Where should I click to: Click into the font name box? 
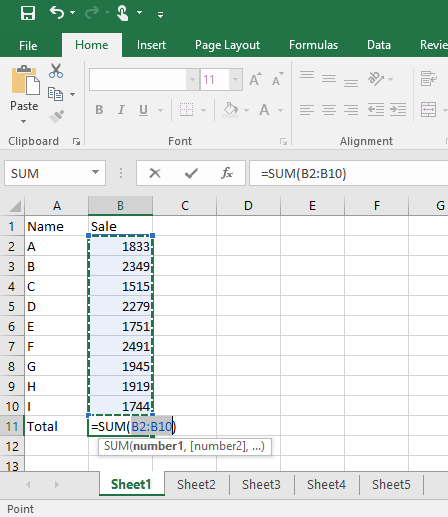(138, 79)
